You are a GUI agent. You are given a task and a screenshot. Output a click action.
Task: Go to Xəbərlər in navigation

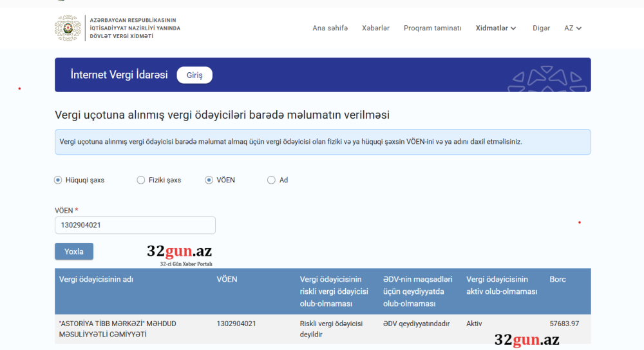coord(375,28)
